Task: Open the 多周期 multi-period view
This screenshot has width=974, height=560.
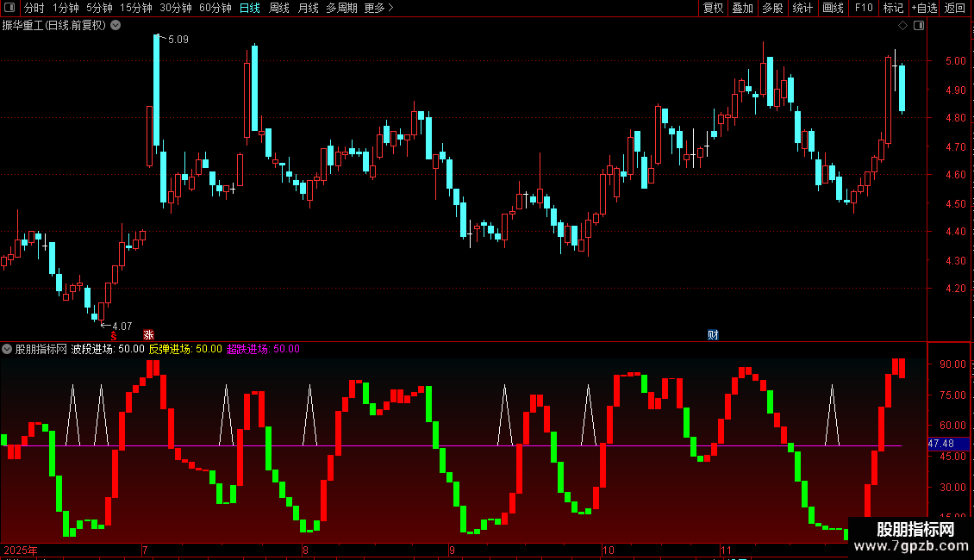Action: [x=341, y=8]
